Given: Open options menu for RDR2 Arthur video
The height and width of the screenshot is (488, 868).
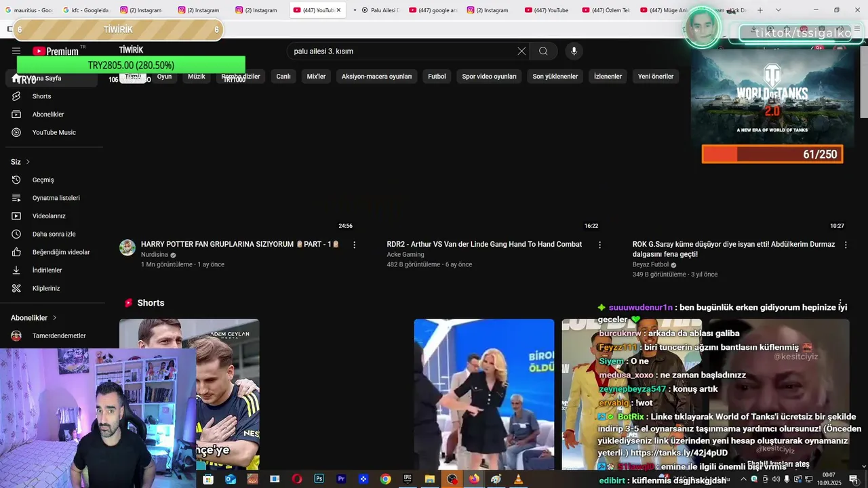Looking at the screenshot, I should pyautogui.click(x=599, y=245).
